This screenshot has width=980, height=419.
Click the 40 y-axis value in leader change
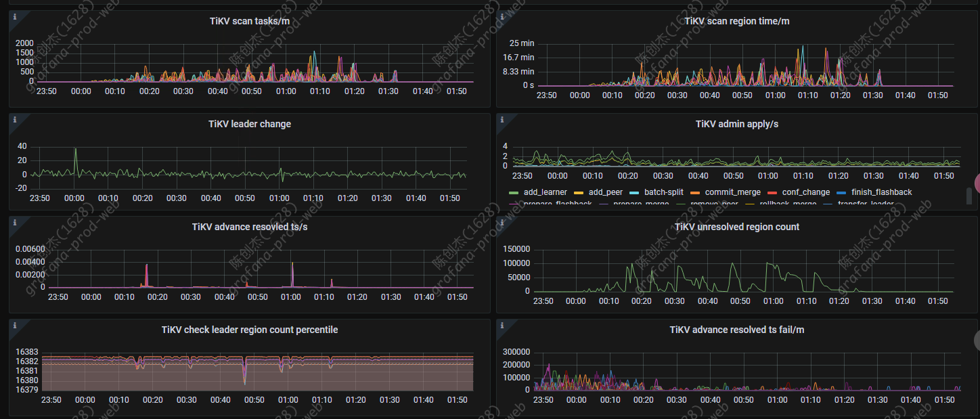22,146
